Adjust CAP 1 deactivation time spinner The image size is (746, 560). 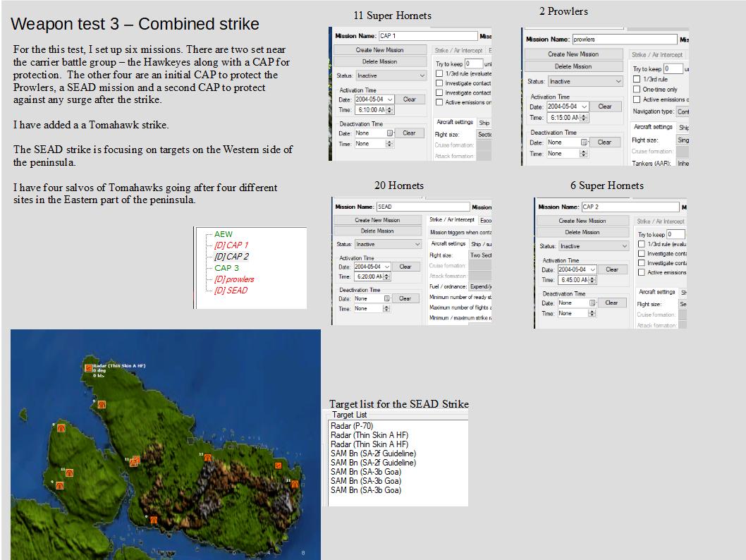click(x=390, y=144)
